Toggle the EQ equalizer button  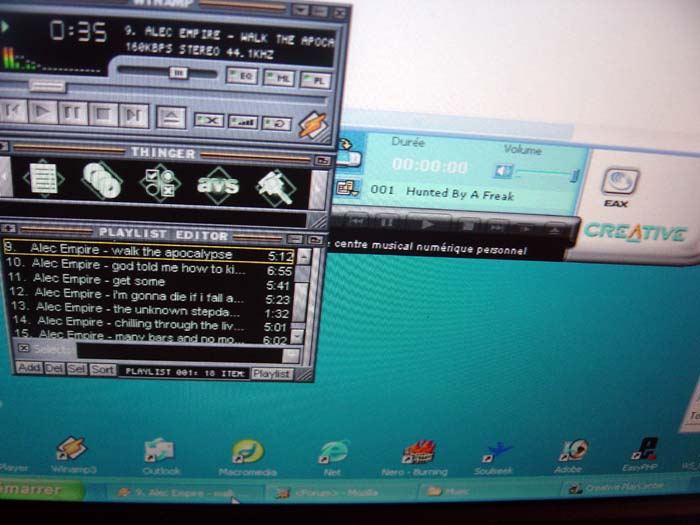point(242,76)
